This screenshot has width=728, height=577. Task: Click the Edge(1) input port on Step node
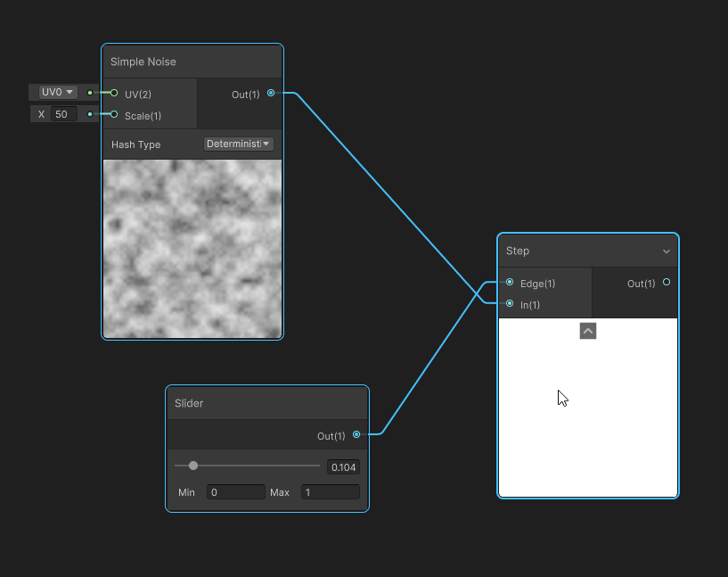(510, 282)
